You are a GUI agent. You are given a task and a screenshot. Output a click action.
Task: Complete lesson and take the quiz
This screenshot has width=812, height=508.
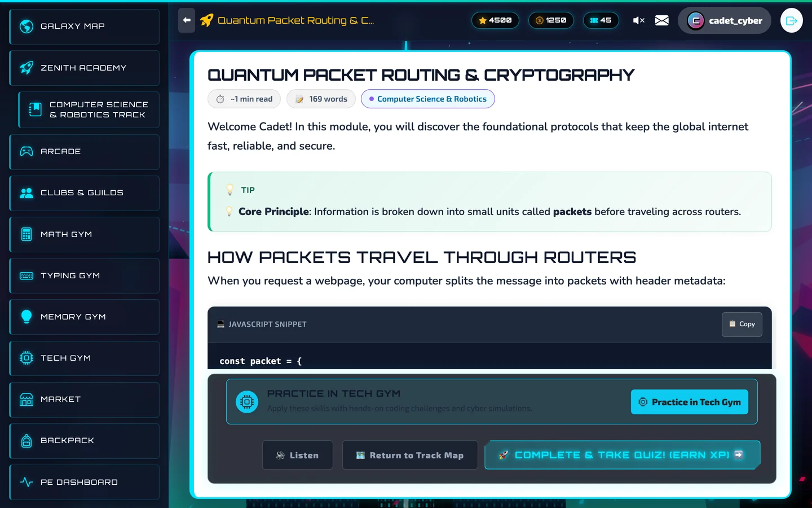tap(623, 455)
